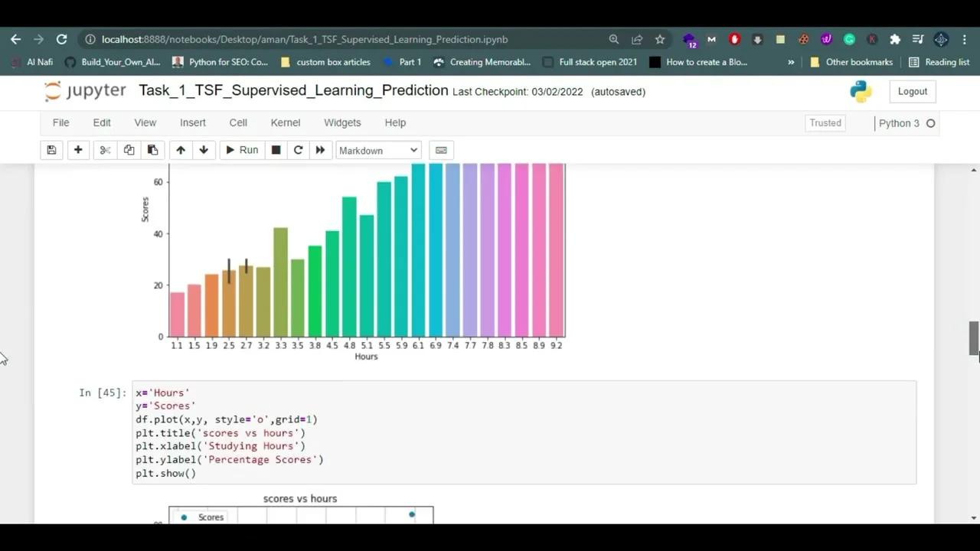Interrupt the kernel with the stop icon

pyautogui.click(x=276, y=150)
